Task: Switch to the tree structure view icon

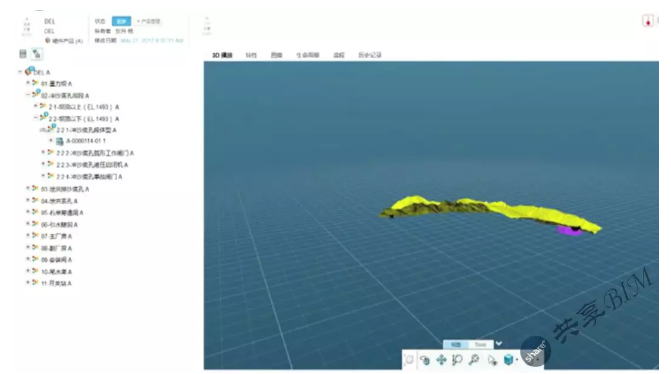Action: pos(37,54)
